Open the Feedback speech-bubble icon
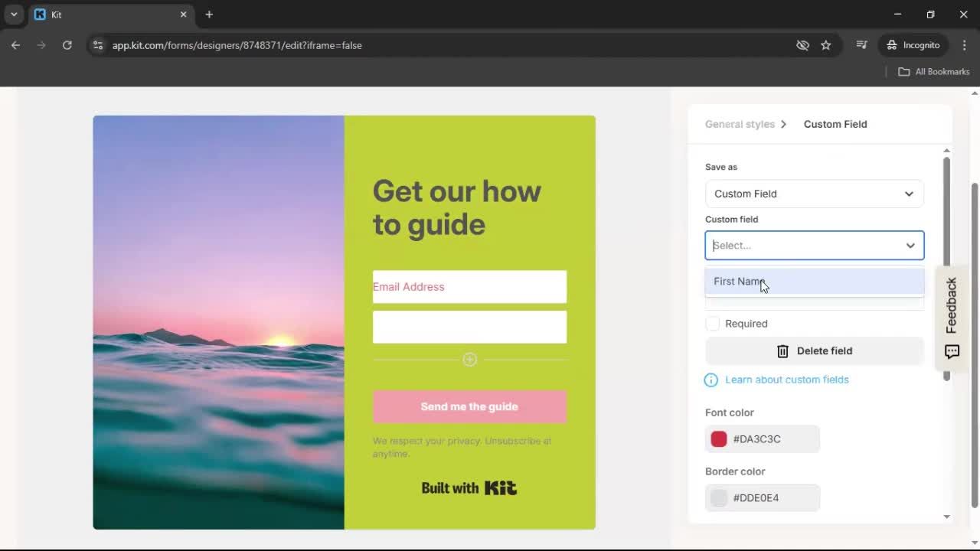Image resolution: width=980 pixels, height=551 pixels. coord(952,351)
